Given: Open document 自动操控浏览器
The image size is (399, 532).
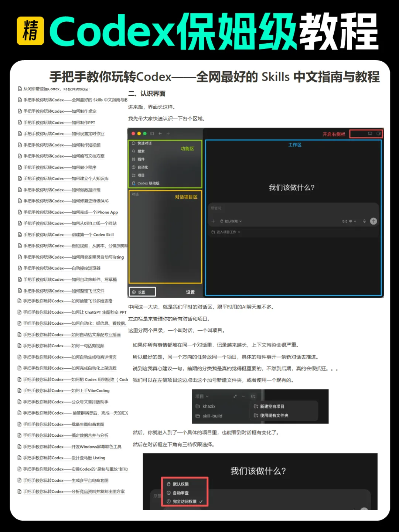Looking at the screenshot, I should pos(59,268).
